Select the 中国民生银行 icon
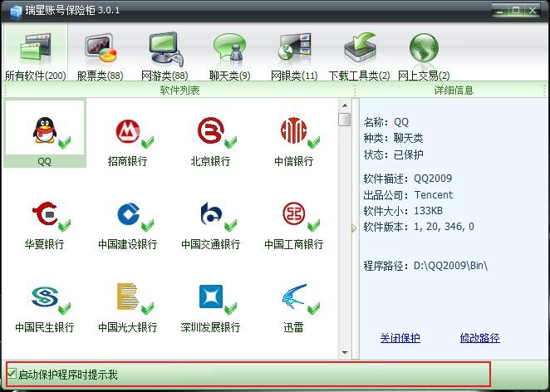550x392 pixels. 45,296
